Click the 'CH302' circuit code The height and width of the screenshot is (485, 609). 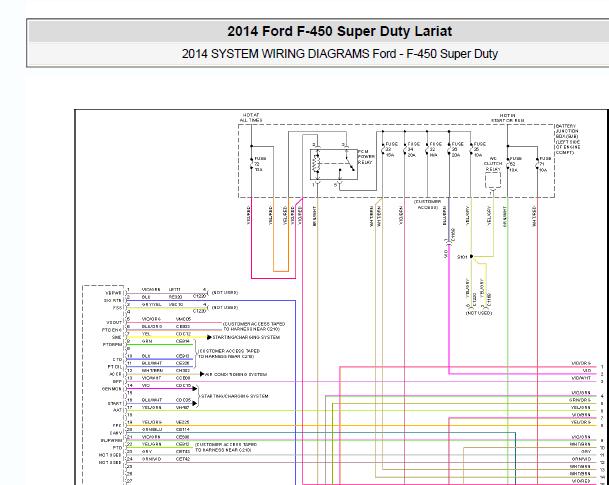tap(183, 370)
